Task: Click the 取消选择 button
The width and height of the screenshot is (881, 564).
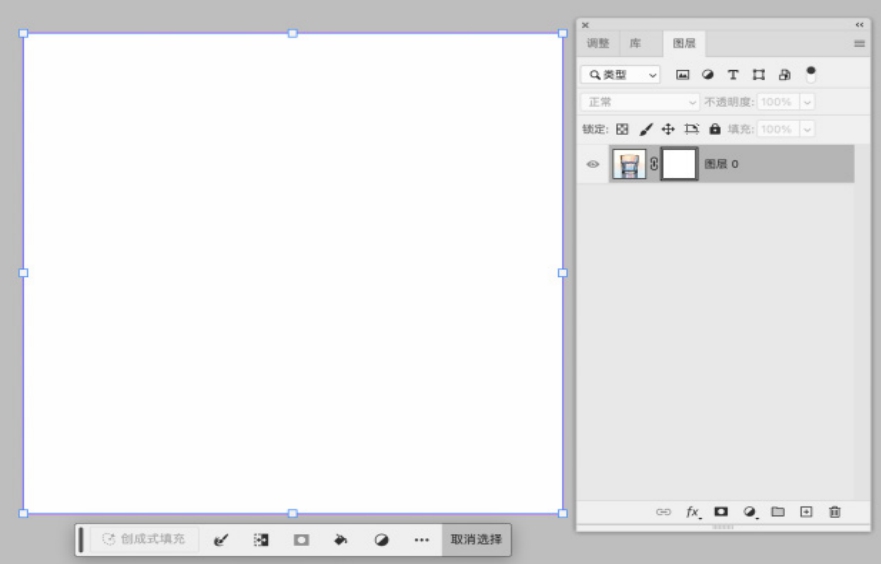Action: pyautogui.click(x=476, y=539)
